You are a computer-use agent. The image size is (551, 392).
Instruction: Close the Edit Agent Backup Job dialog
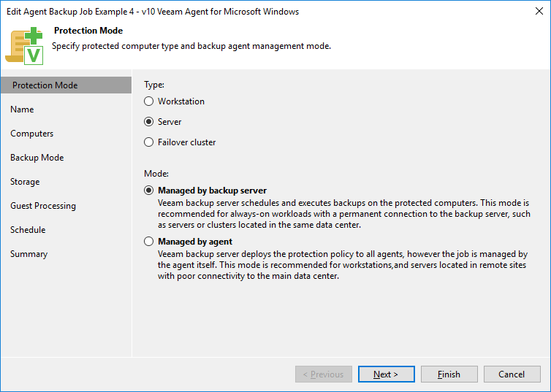coord(539,11)
